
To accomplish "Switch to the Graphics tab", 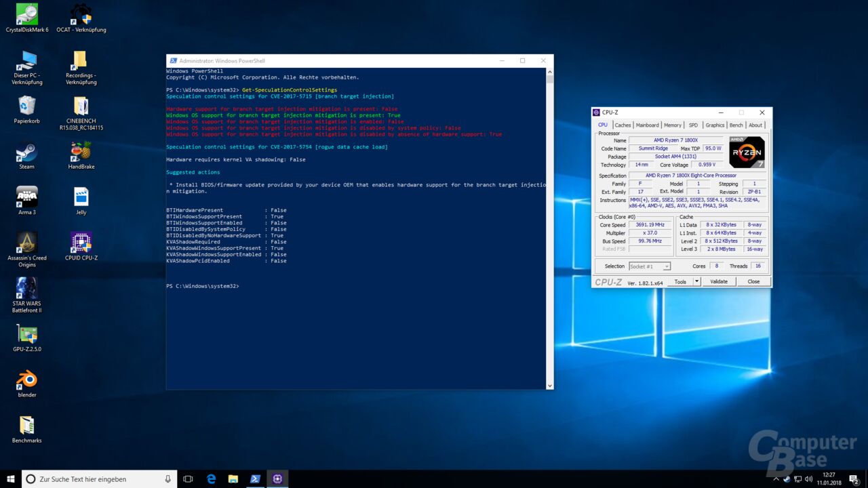I will pyautogui.click(x=715, y=125).
